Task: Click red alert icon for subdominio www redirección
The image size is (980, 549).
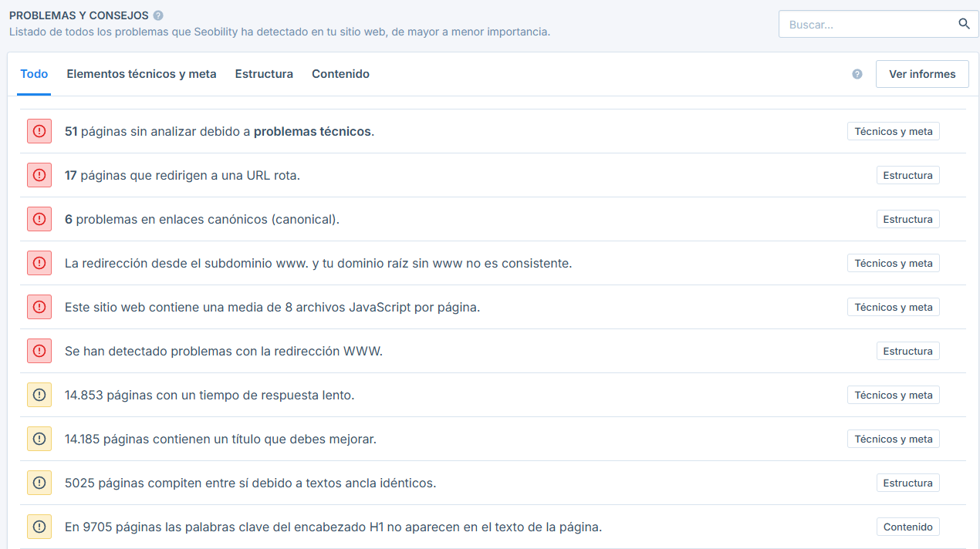Action: click(39, 263)
